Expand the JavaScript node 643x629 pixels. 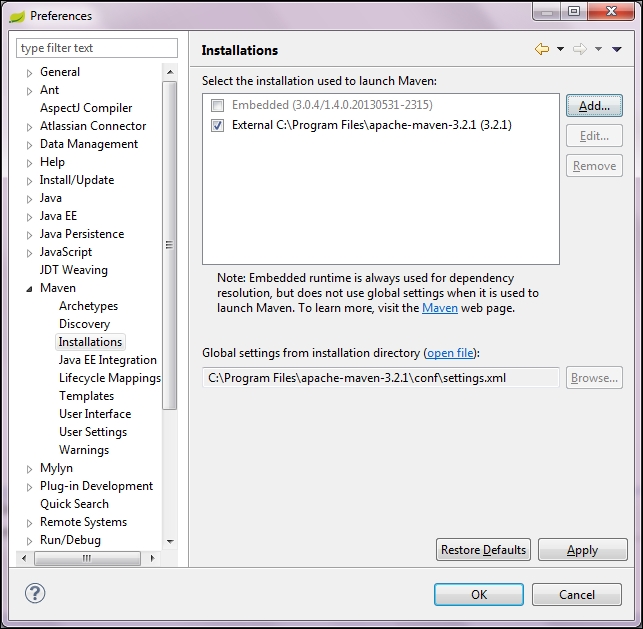[30, 253]
